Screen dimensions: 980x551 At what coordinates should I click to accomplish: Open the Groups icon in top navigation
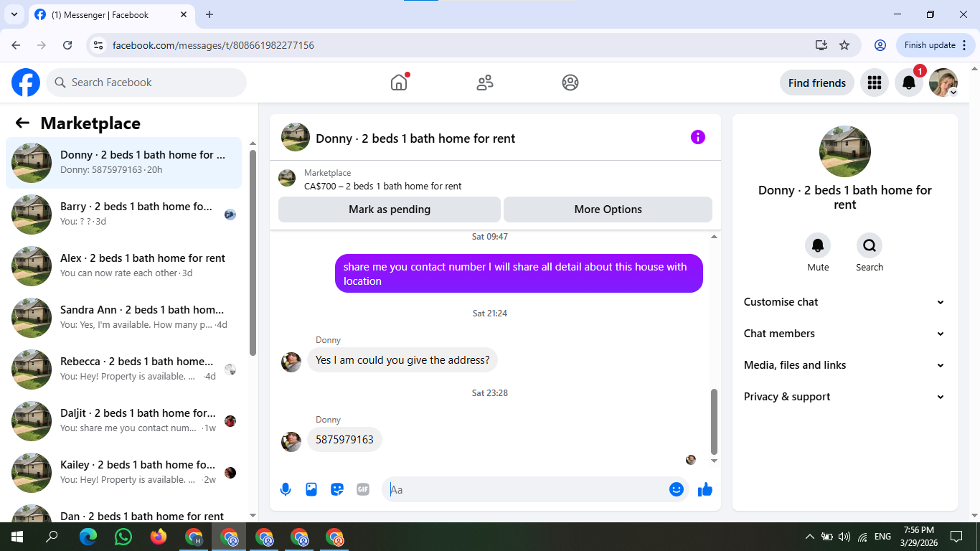(570, 83)
